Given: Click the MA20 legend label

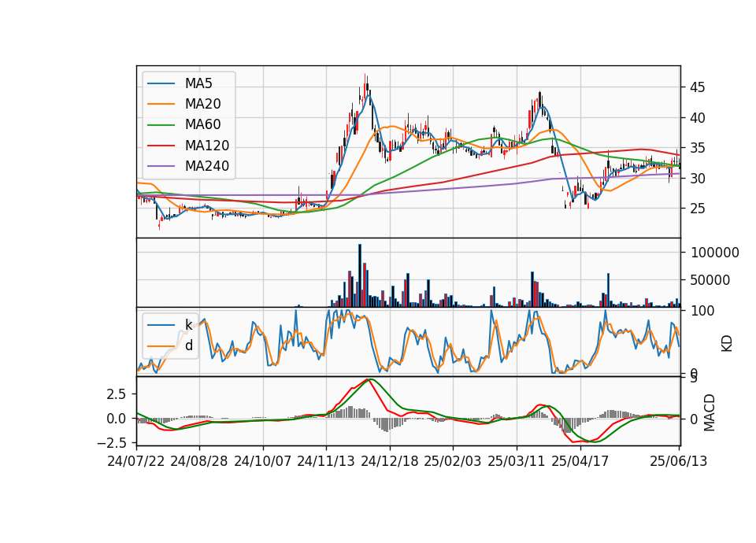Looking at the screenshot, I should point(202,104).
